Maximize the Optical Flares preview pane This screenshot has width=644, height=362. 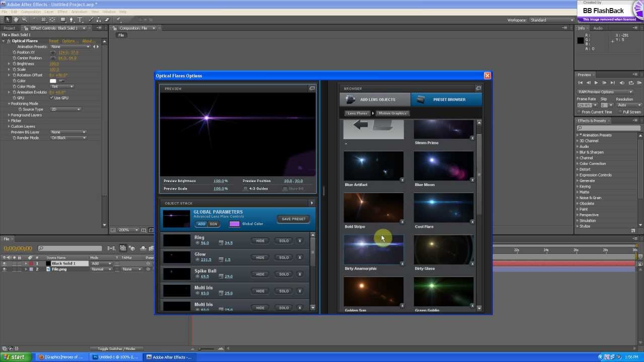coord(312,88)
